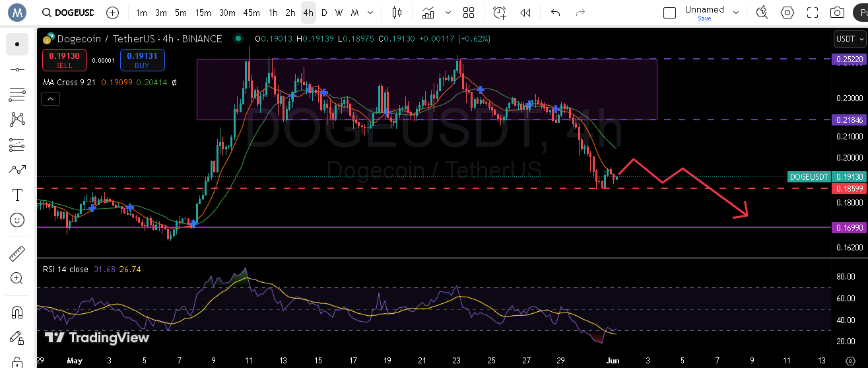Open chart settings hexagon icon
Viewport: 868px width, 368px height.
click(787, 13)
